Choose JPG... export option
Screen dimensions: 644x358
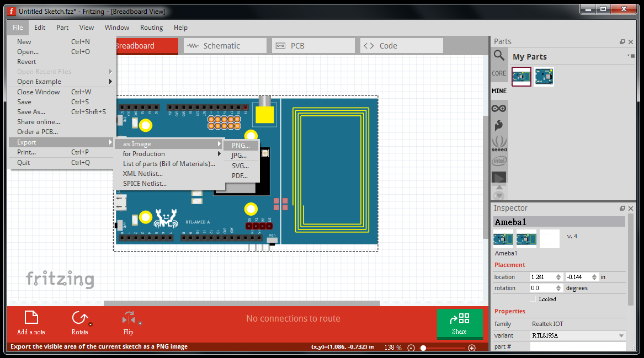[241, 156]
